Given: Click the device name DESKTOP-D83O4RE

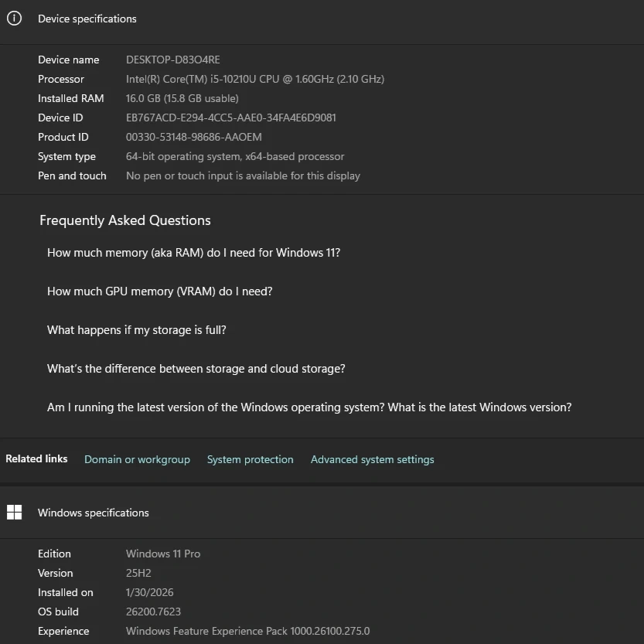Looking at the screenshot, I should coord(172,60).
